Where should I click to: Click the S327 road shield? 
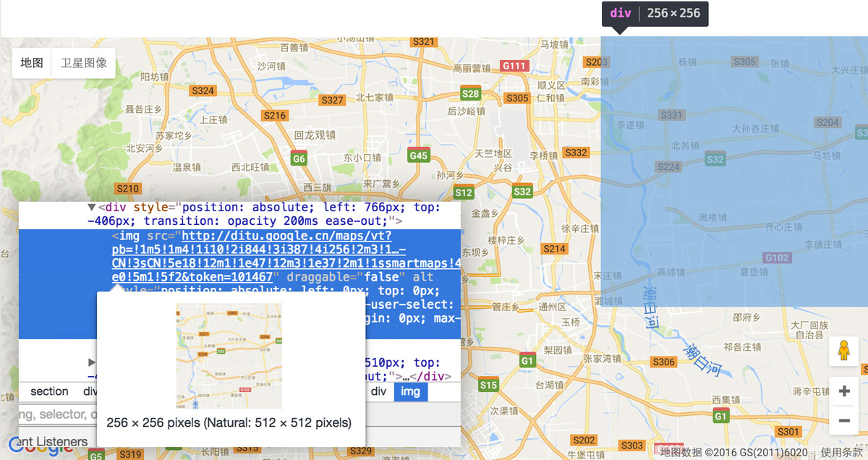tap(333, 100)
